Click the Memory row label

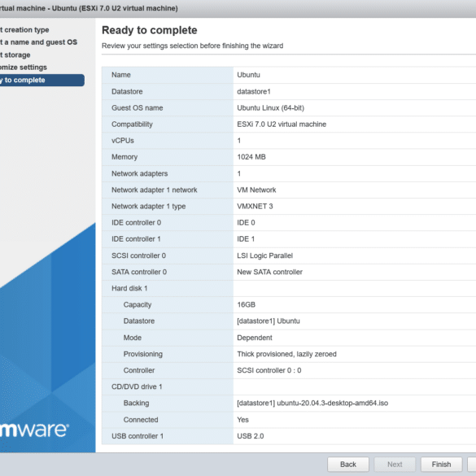tap(124, 157)
